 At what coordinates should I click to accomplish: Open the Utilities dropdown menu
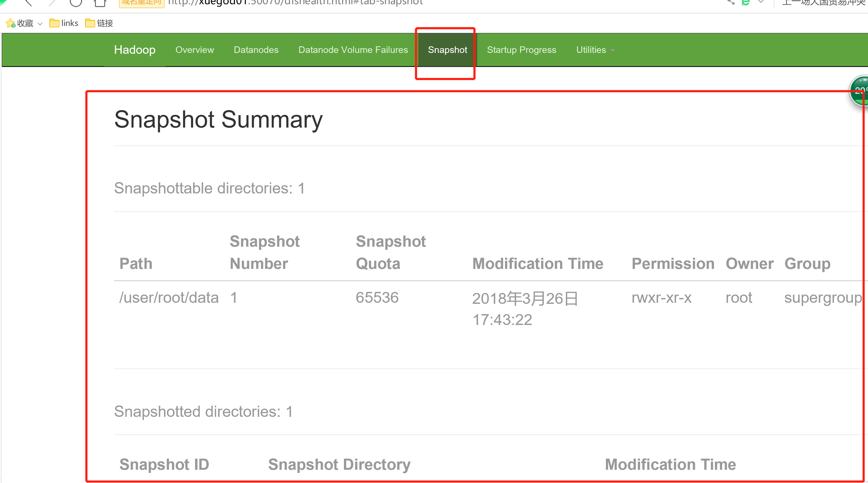595,50
